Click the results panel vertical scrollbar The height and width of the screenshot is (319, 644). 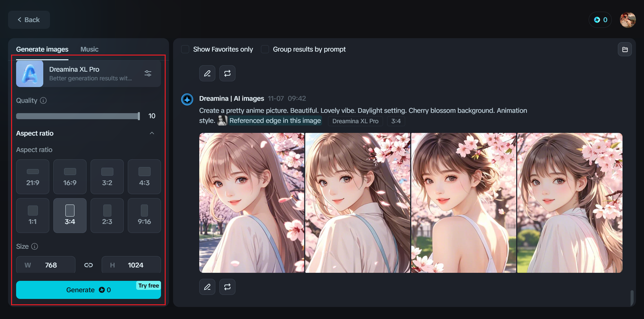[x=632, y=297]
